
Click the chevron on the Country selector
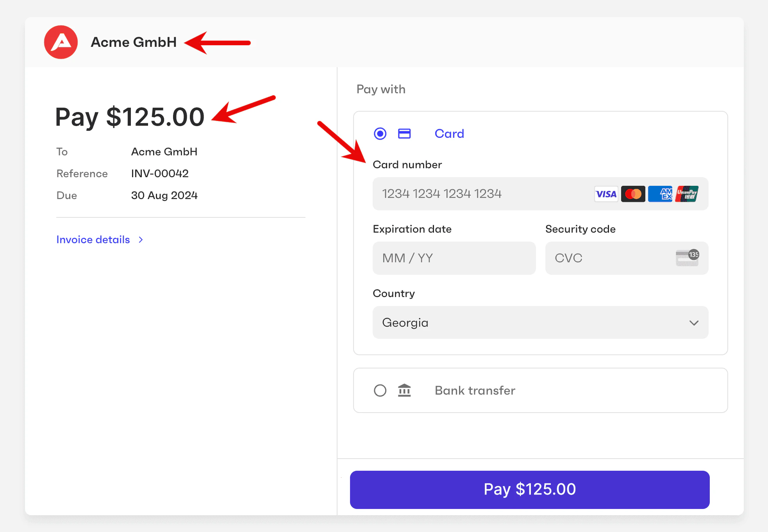click(x=694, y=323)
